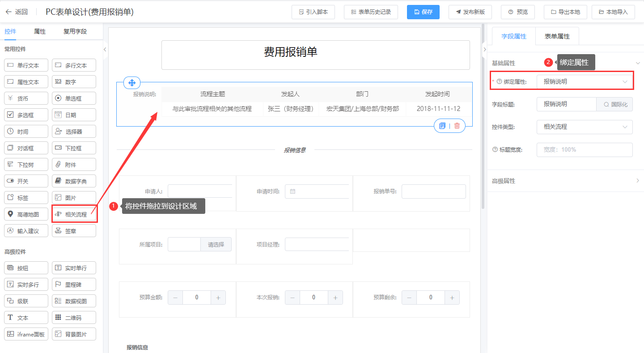Delete the selected field with trash icon
The height and width of the screenshot is (353, 644).
(x=457, y=126)
